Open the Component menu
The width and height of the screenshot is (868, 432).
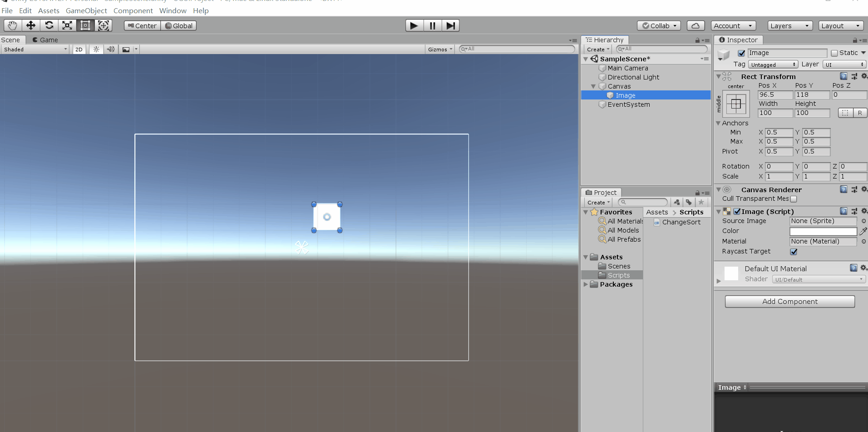[133, 10]
